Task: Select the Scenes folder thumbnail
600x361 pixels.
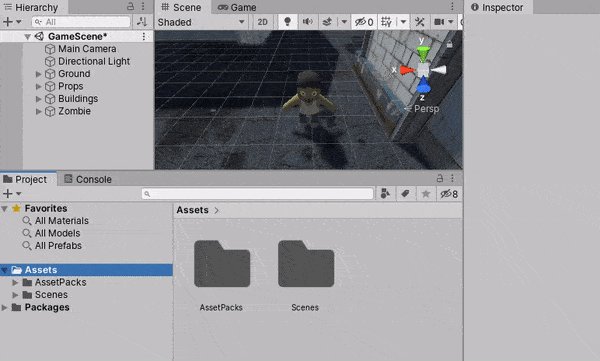Action: pyautogui.click(x=306, y=264)
